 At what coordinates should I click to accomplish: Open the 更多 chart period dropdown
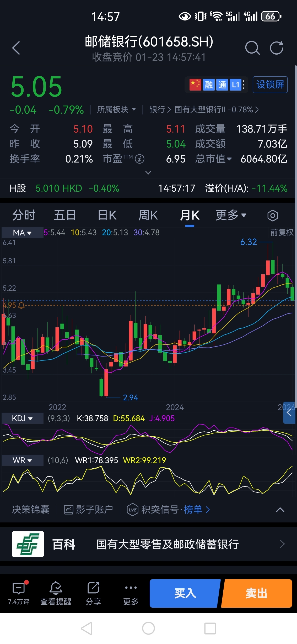coord(231,215)
